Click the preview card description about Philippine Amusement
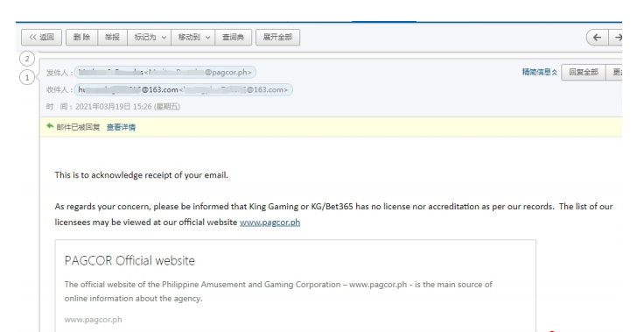 278,292
